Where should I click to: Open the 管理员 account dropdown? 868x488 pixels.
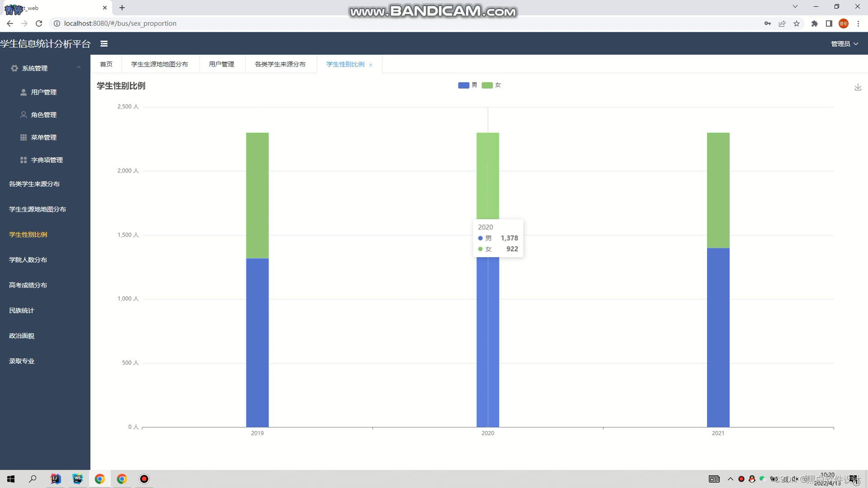pos(844,44)
